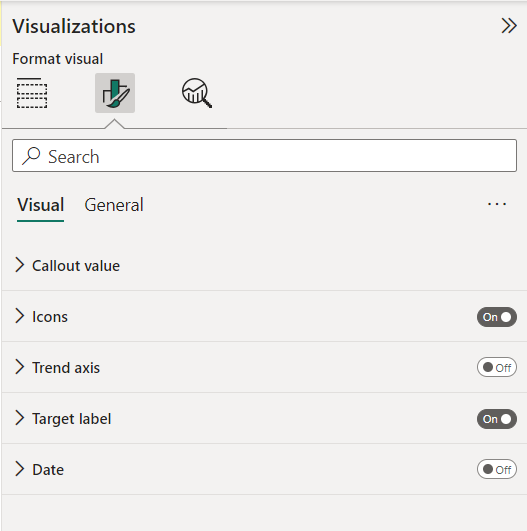Turn on the Trend axis toggle
This screenshot has height=531, width=527.
click(x=497, y=367)
